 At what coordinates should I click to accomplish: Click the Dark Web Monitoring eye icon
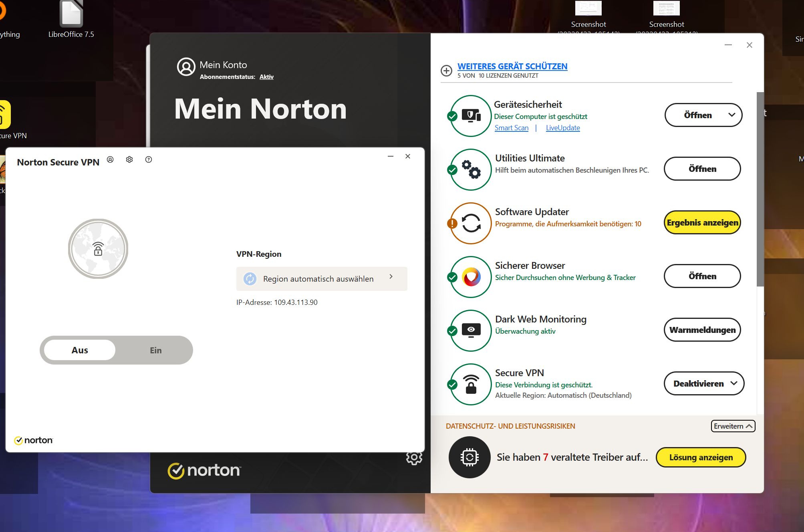click(471, 330)
